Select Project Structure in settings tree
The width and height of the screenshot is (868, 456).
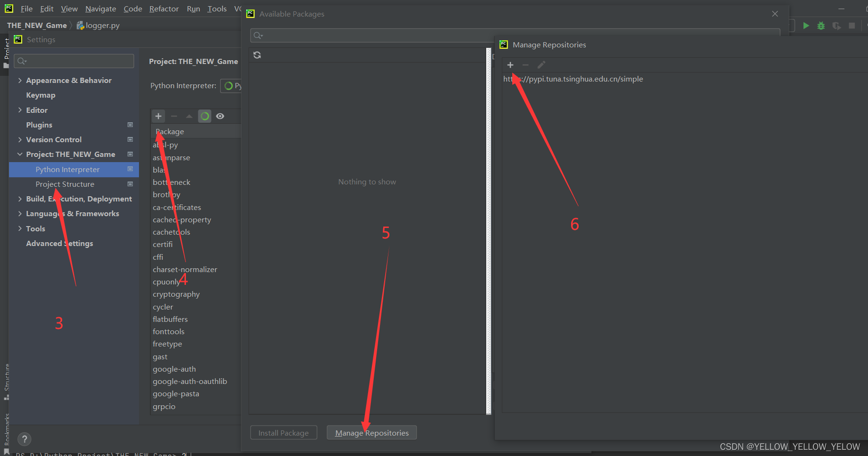pos(65,184)
